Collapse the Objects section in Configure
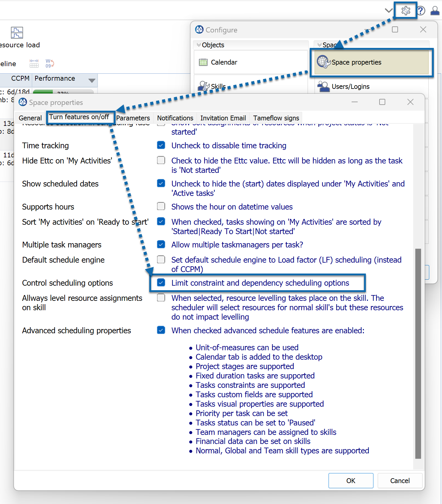The image size is (442, 504). tap(199, 45)
